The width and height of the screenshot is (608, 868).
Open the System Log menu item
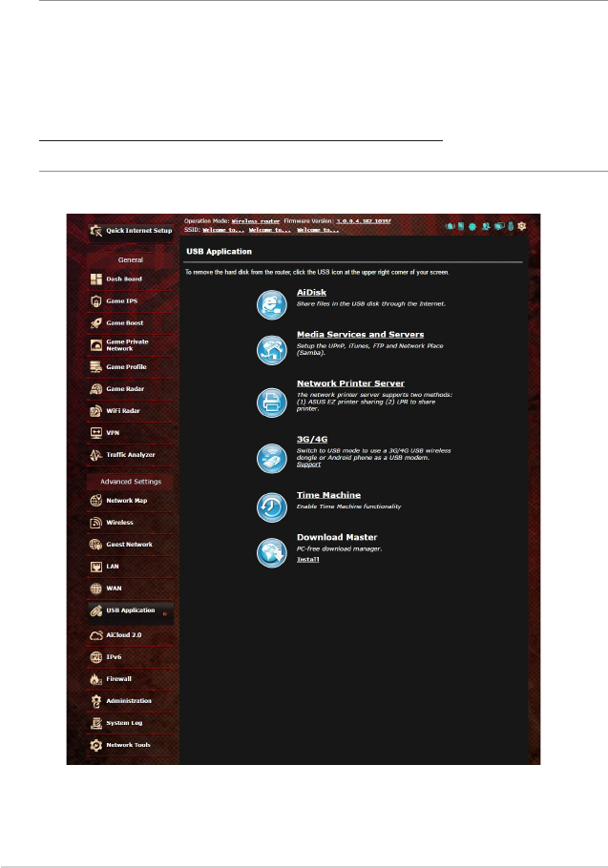(130, 723)
